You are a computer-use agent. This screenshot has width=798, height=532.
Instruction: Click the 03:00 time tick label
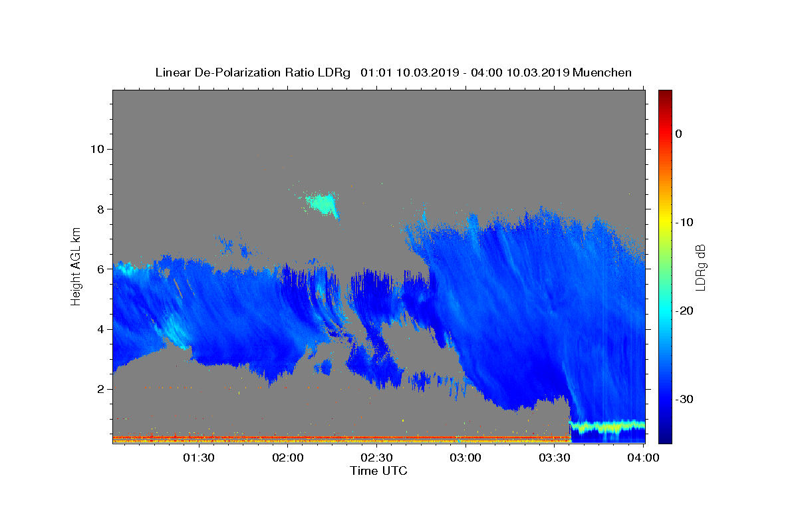(x=465, y=458)
